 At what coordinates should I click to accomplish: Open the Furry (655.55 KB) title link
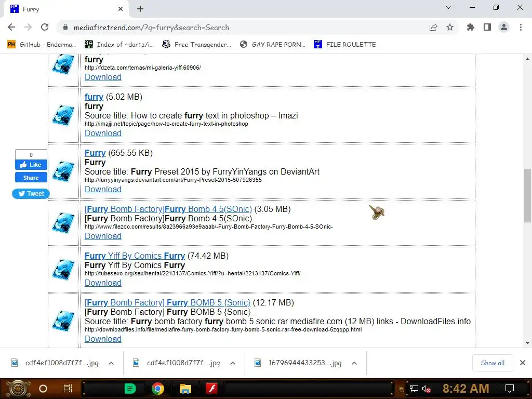[95, 153]
